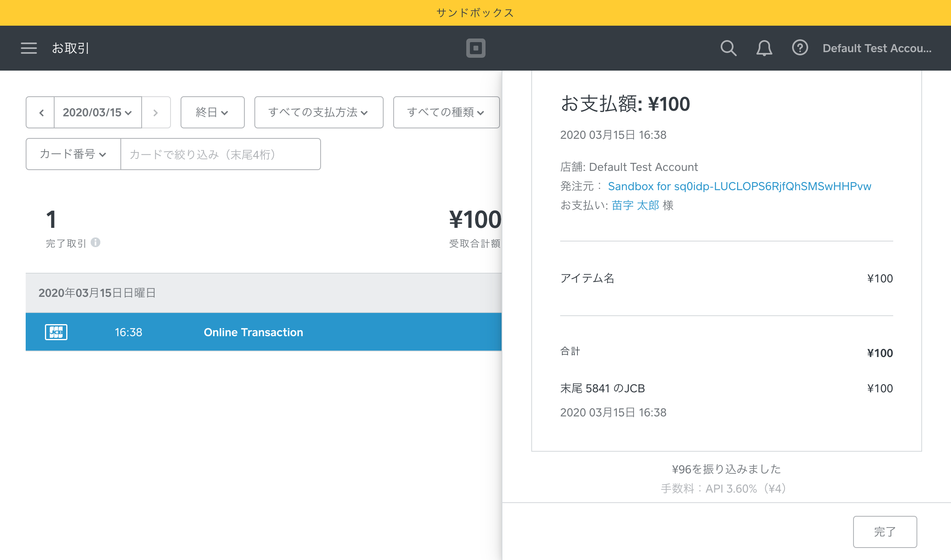Go to the next day with the right arrow
Viewport: 951px width, 560px height.
coord(156,112)
